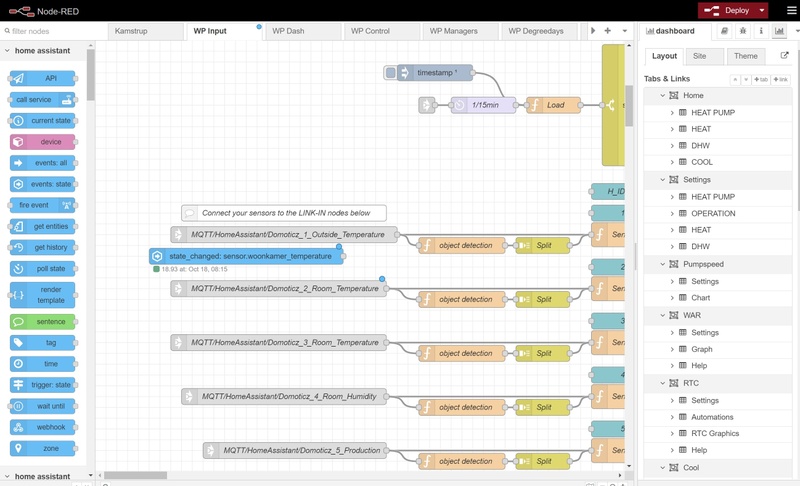
Task: Select the Site dashboard tab
Action: tap(705, 56)
